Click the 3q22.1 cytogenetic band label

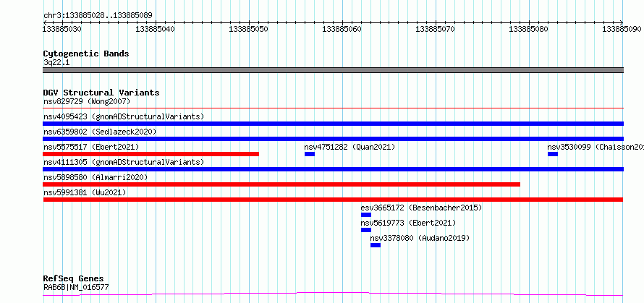pyautogui.click(x=56, y=62)
